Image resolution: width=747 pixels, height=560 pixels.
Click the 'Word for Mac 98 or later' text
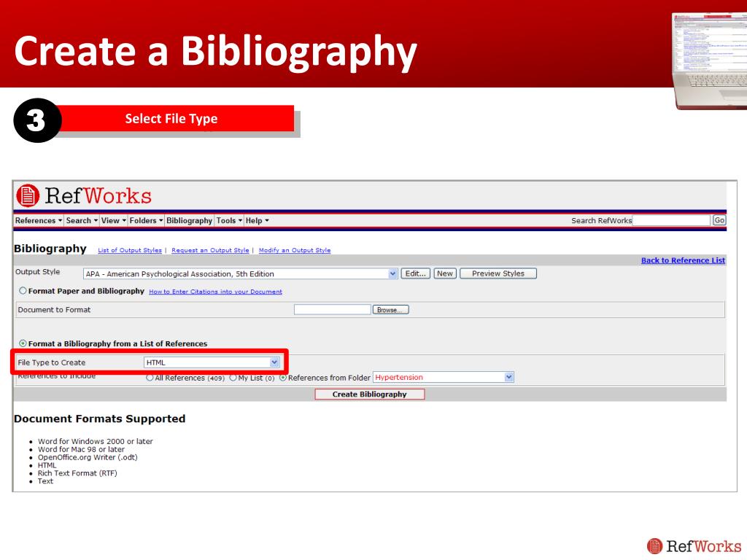[x=81, y=449]
